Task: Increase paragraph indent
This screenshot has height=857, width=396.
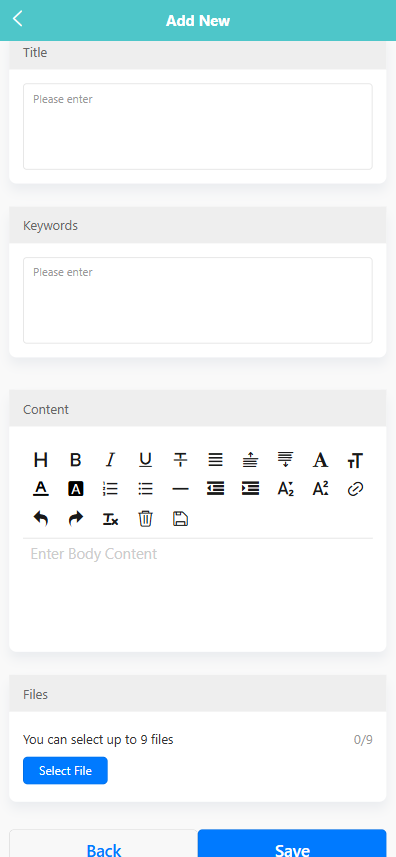Action: coord(250,489)
